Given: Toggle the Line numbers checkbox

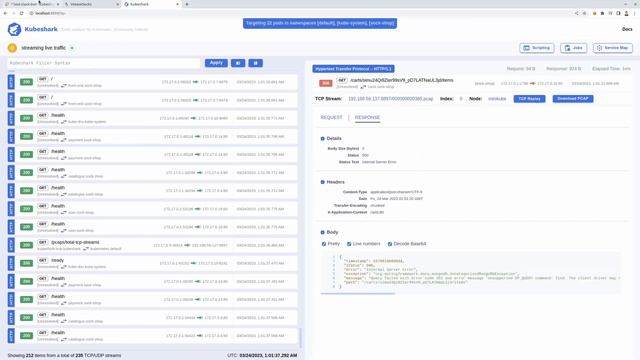Looking at the screenshot, I should [349, 244].
